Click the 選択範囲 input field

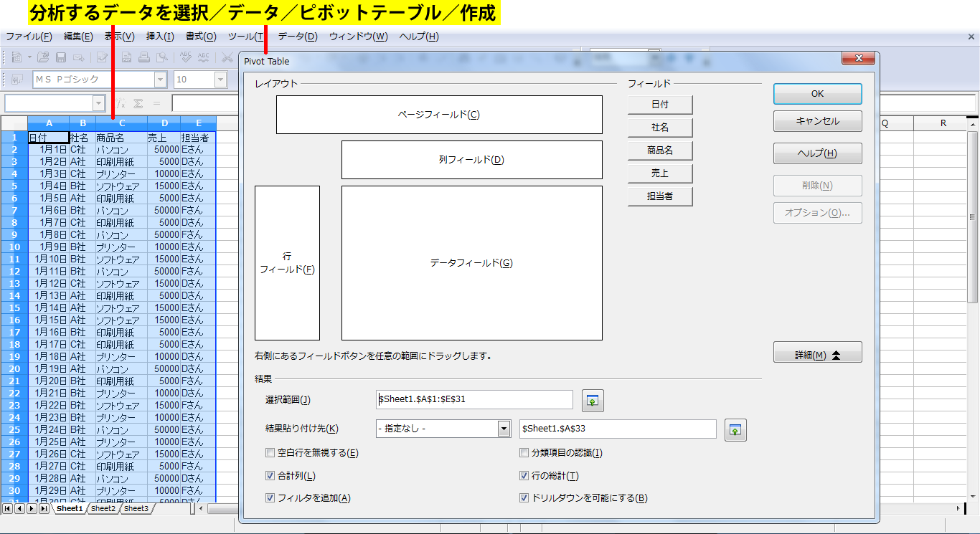click(474, 399)
